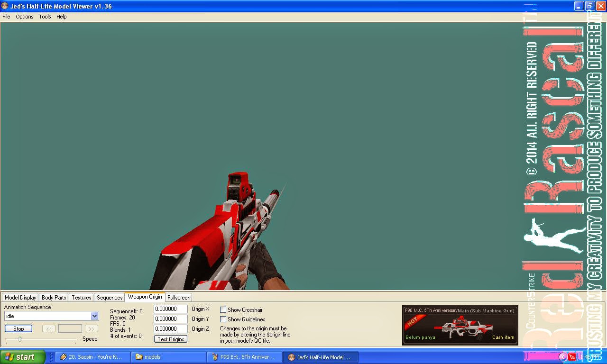Screen dimensions: 607x364
Task: Open the Help menu
Action: point(62,17)
